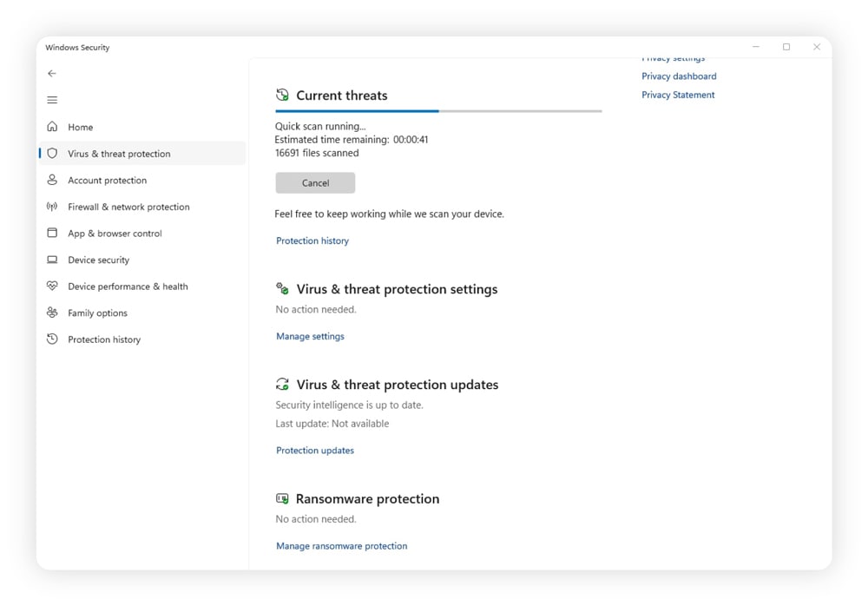
Task: Open Firewall & network protection
Action: [128, 207]
